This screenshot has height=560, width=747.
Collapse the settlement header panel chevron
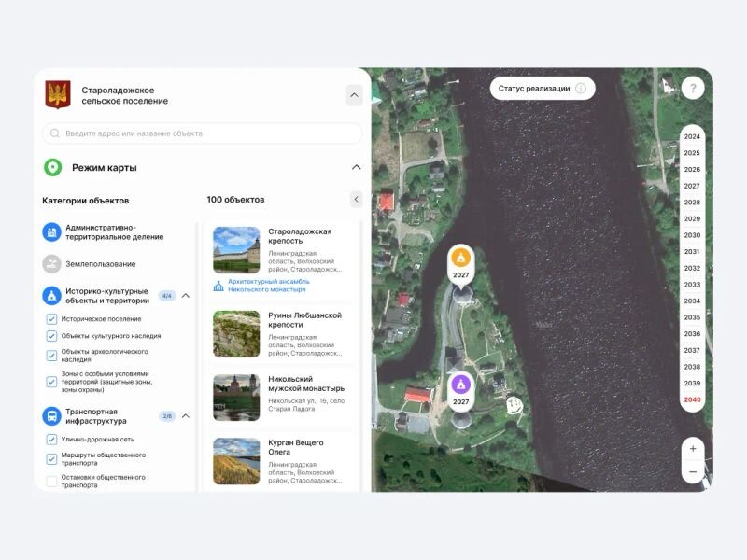coord(354,94)
